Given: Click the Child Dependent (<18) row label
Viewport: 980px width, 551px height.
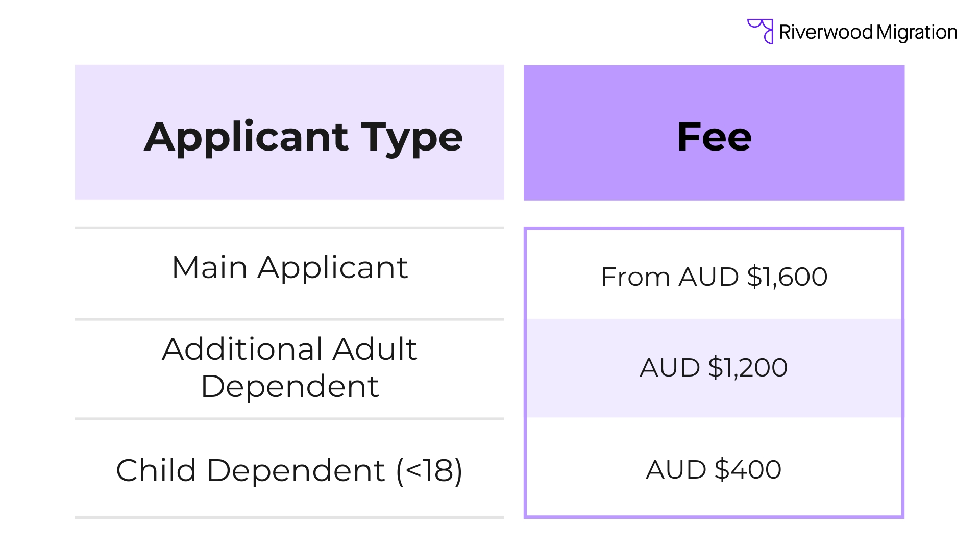Looking at the screenshot, I should [289, 470].
